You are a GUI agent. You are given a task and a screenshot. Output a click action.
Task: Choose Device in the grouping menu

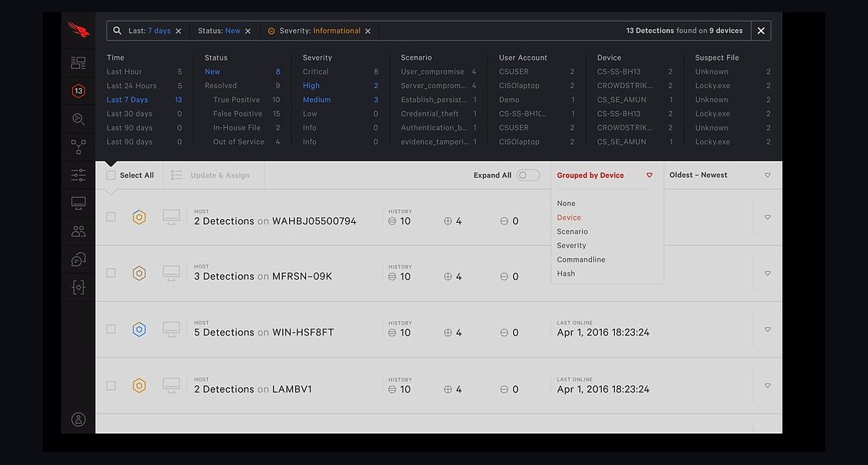568,218
